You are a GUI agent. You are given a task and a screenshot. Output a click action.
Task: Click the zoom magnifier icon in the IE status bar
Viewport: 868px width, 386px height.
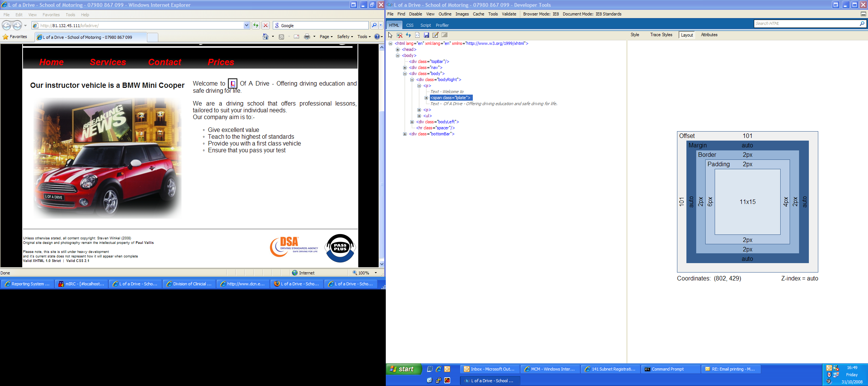click(355, 273)
